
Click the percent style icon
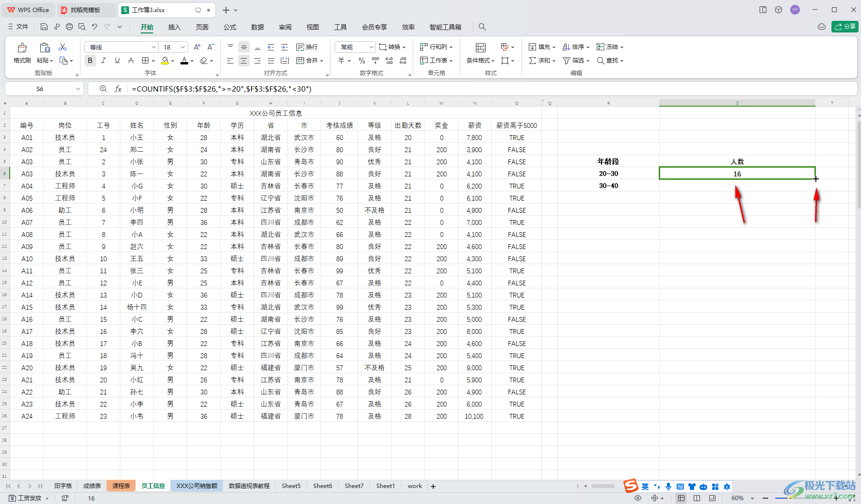[362, 61]
